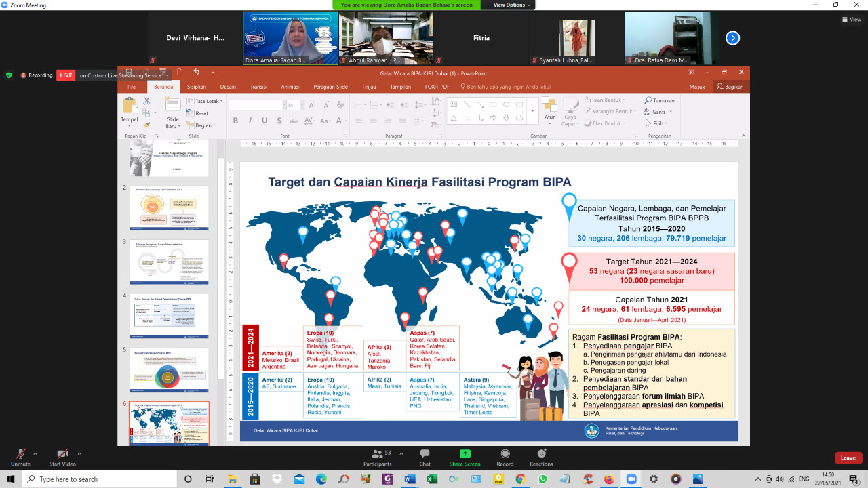Click the Tempel paste icon
Image resolution: width=868 pixels, height=488 pixels.
(x=129, y=106)
